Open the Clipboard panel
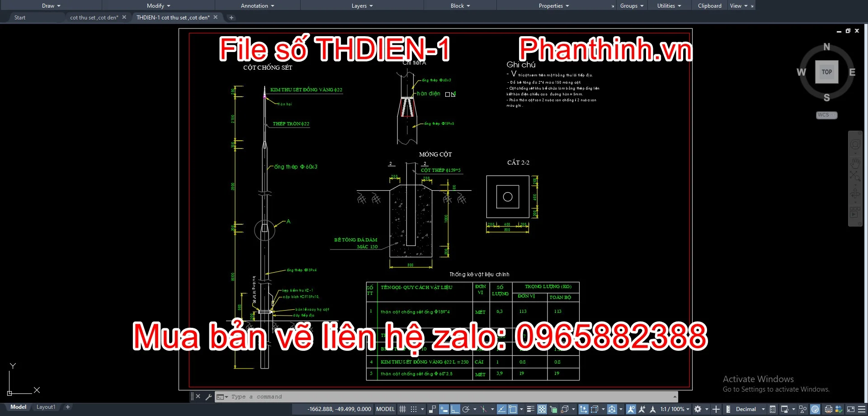Viewport: 868px width, 416px height. pyautogui.click(x=709, y=6)
